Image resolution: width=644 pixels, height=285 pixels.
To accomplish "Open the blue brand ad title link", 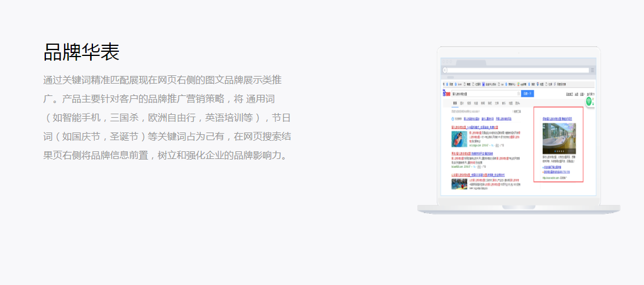I will 558,118.
